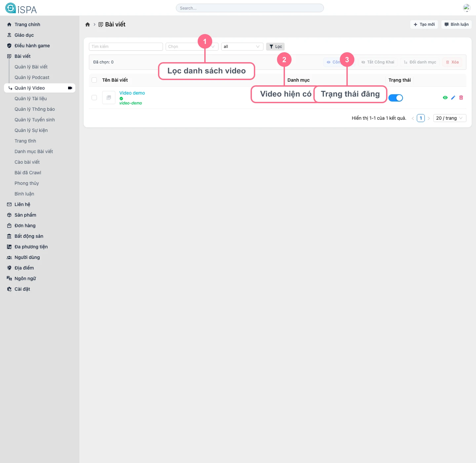Open the Quản lý Podcast menu item

pyautogui.click(x=32, y=77)
